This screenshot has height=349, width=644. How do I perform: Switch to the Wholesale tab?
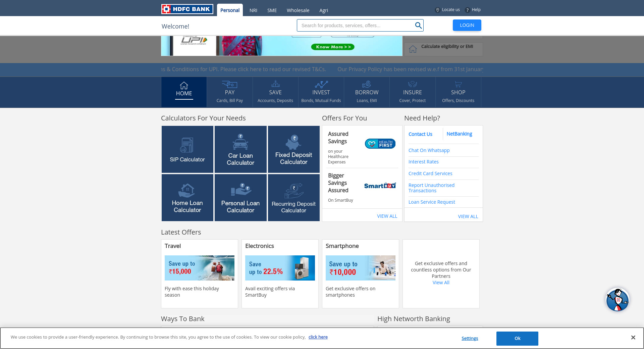[298, 10]
